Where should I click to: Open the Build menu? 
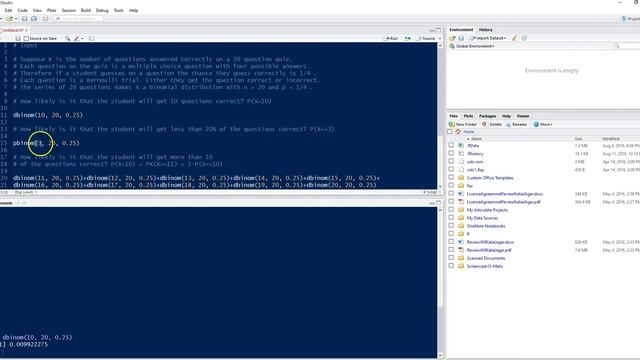(x=86, y=10)
